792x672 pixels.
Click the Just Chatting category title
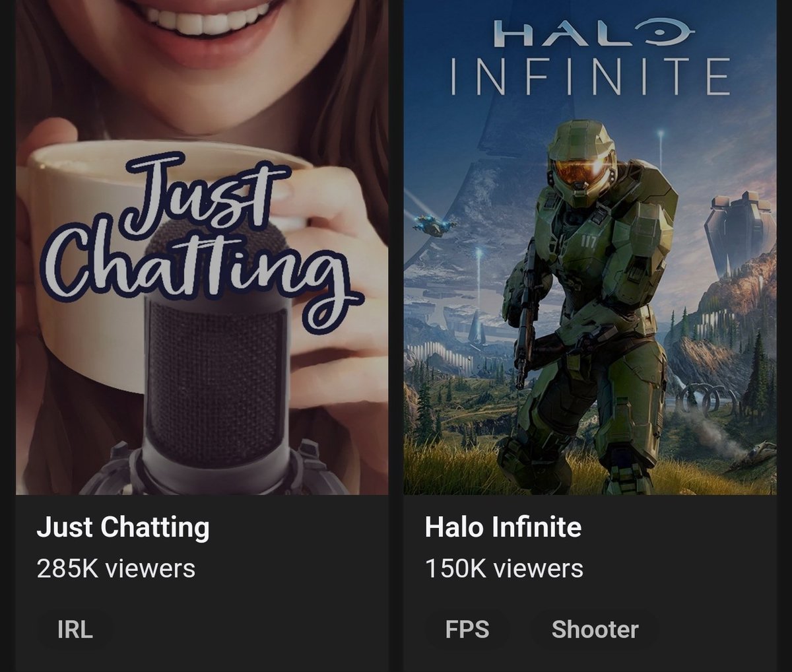(x=123, y=527)
